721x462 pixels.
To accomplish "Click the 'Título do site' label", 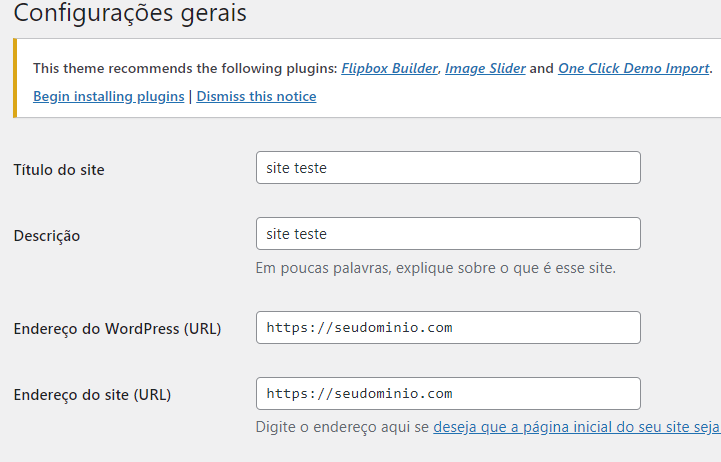I will pos(59,170).
